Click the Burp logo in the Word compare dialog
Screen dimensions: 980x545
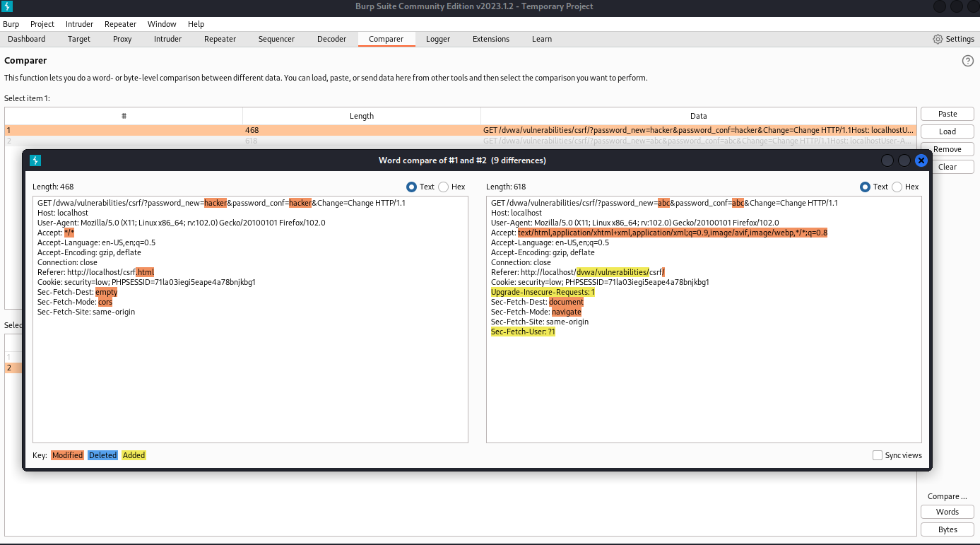point(35,160)
